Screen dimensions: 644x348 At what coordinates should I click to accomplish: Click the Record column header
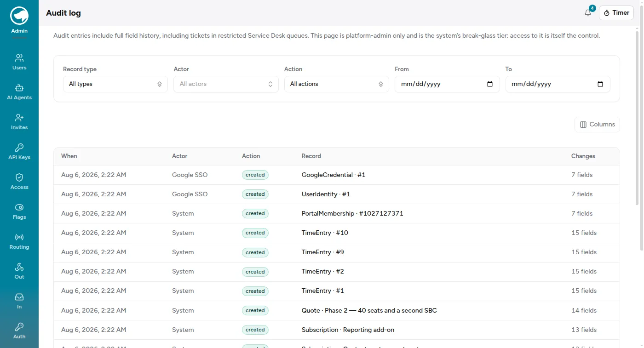click(311, 156)
